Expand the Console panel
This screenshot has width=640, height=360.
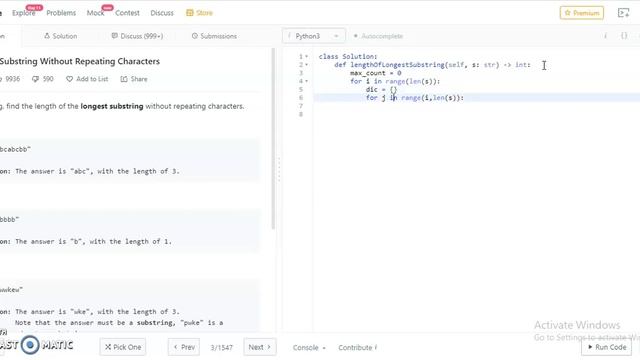[x=309, y=347]
